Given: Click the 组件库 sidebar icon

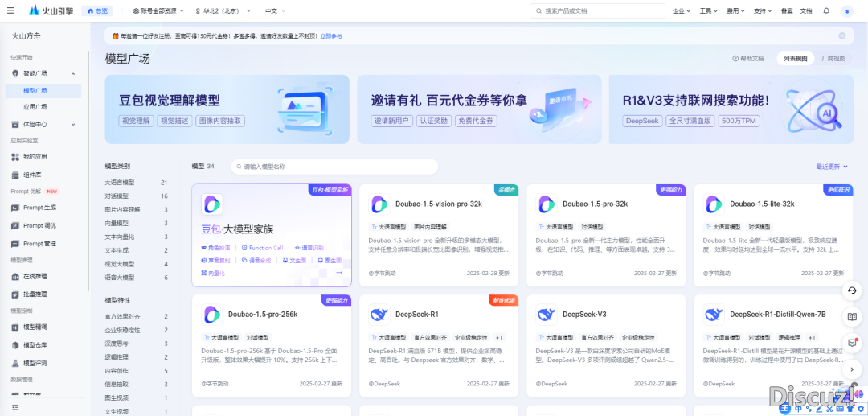Looking at the screenshot, I should point(15,175).
